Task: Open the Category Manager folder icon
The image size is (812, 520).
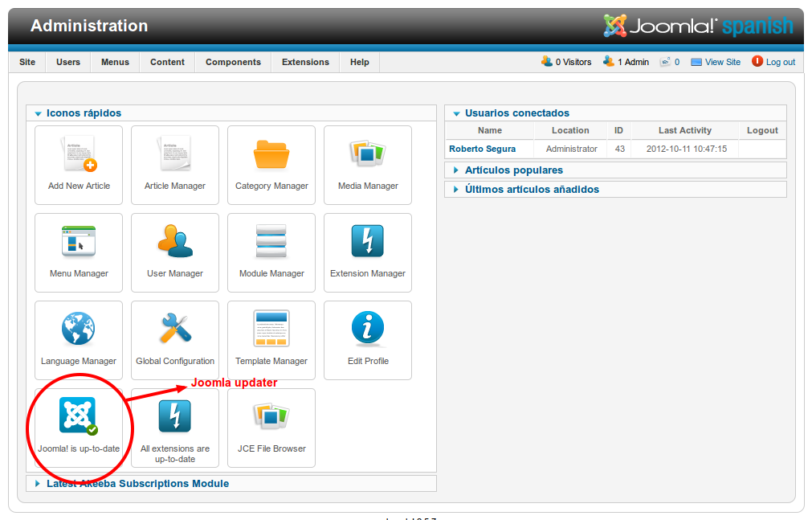Action: (271, 165)
